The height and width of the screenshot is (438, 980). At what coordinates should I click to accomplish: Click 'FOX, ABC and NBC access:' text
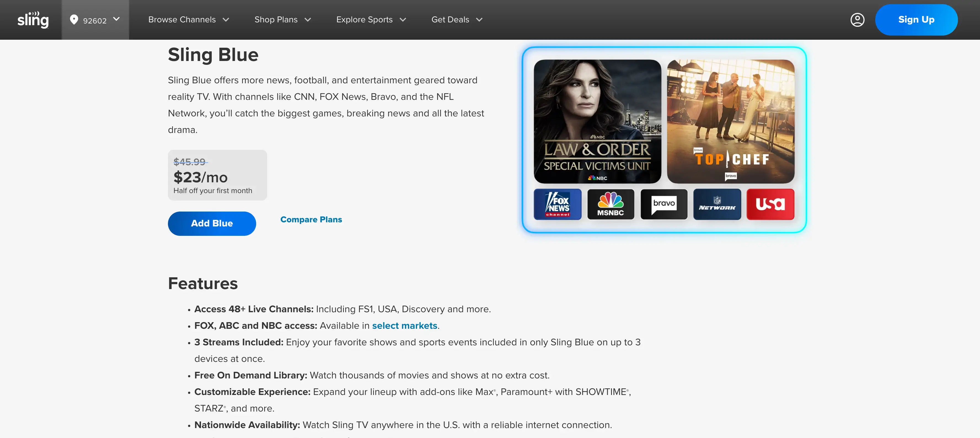pos(256,326)
